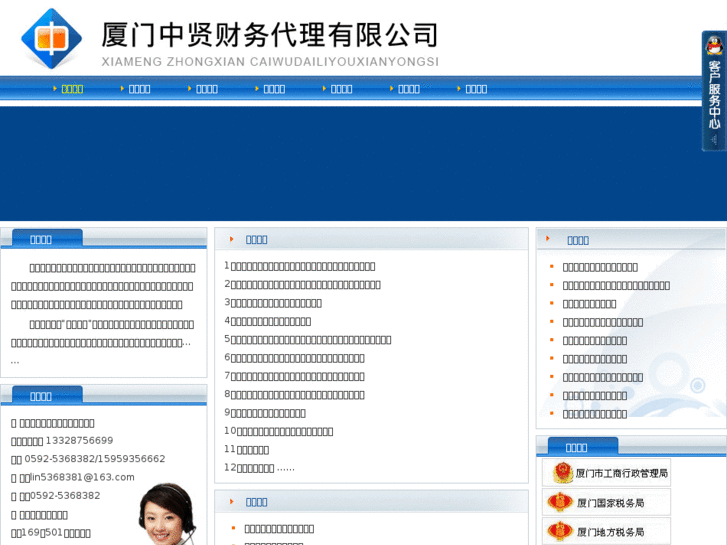Click phone number 0592-5368382/15959356662

tap(95, 459)
